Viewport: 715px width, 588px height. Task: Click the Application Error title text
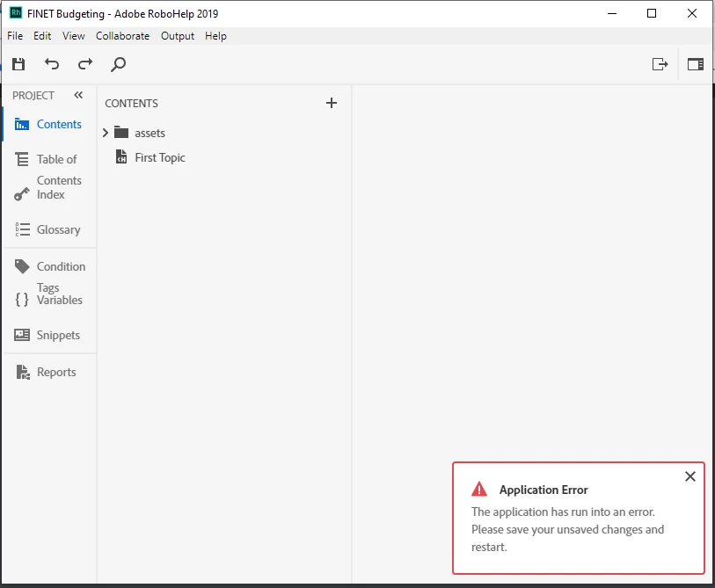click(544, 490)
